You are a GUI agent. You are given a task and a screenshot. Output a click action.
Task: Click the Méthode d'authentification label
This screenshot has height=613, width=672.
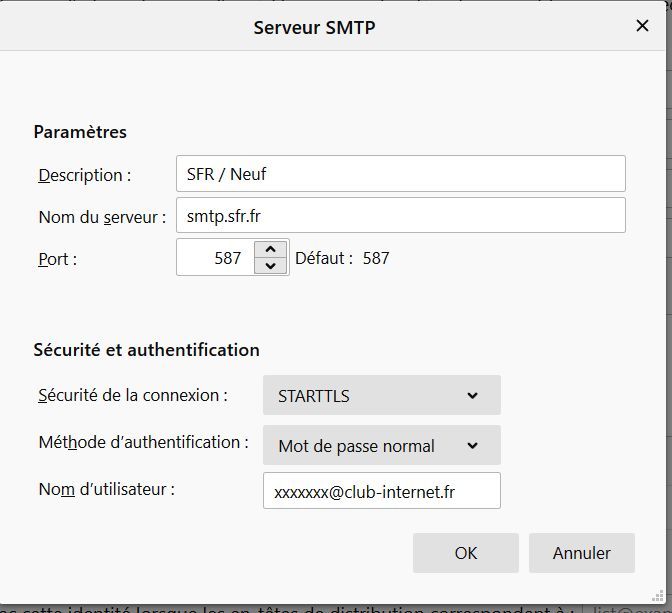point(142,441)
